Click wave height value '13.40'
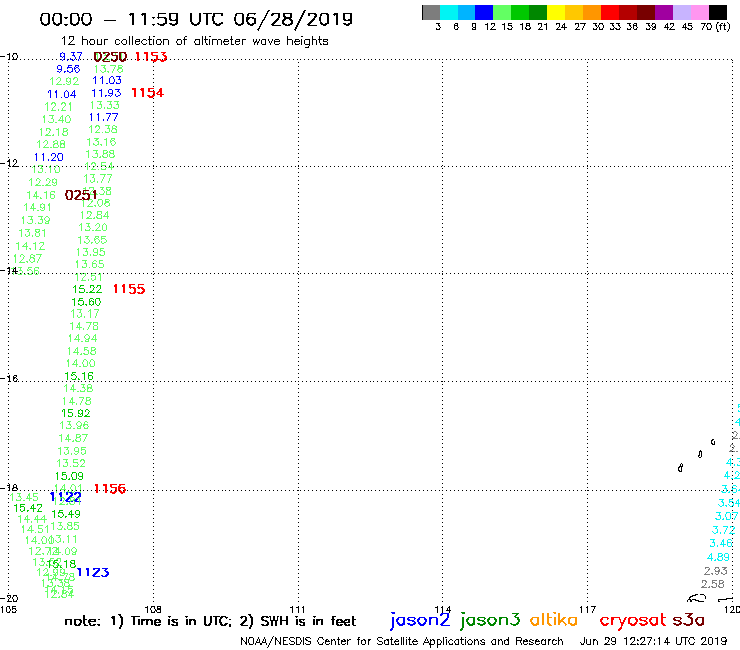The width and height of the screenshot is (740, 650). click(57, 119)
